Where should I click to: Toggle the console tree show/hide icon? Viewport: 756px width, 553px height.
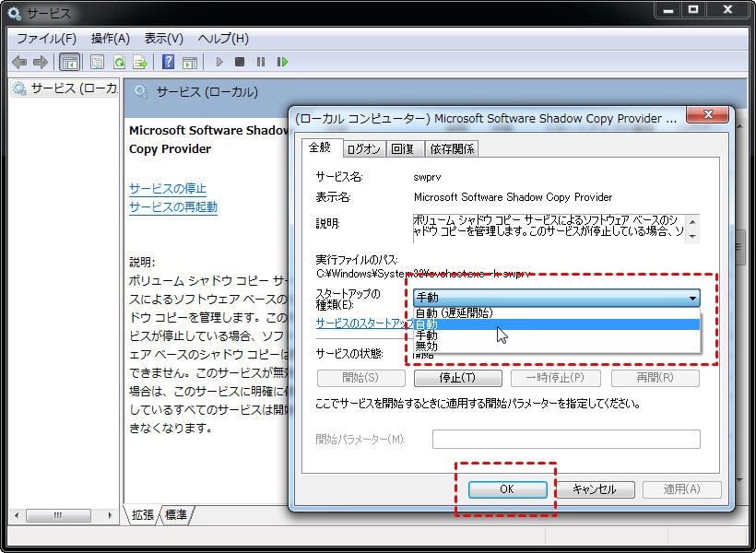69,62
